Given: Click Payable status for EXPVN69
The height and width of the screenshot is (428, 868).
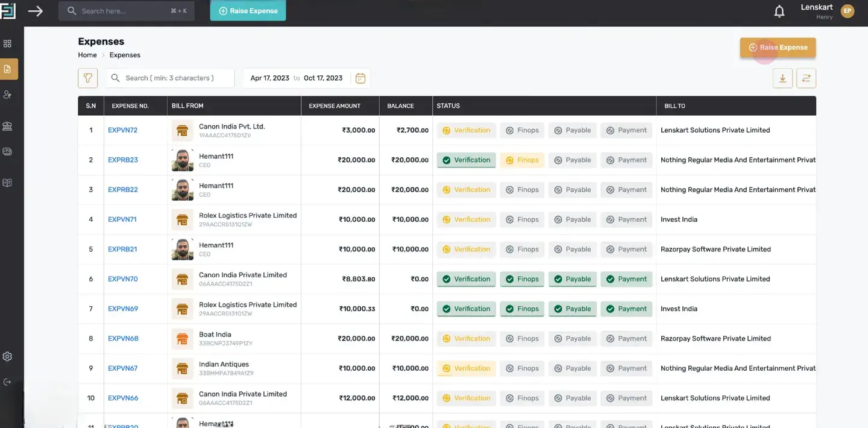Looking at the screenshot, I should (x=573, y=309).
